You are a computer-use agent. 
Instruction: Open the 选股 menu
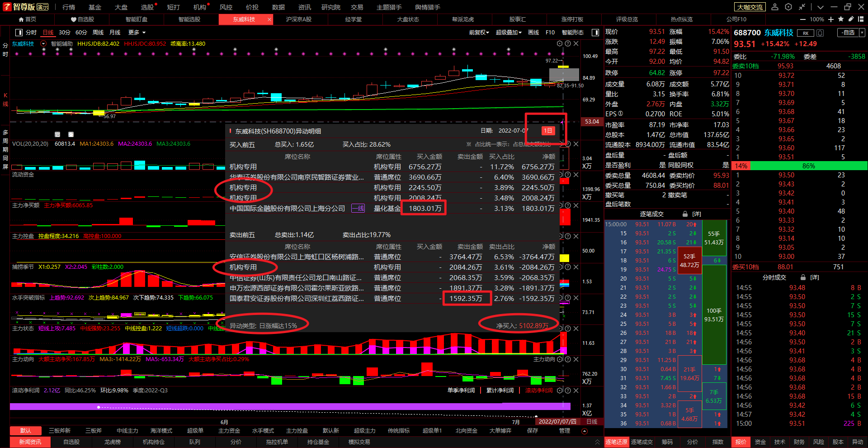(x=147, y=7)
